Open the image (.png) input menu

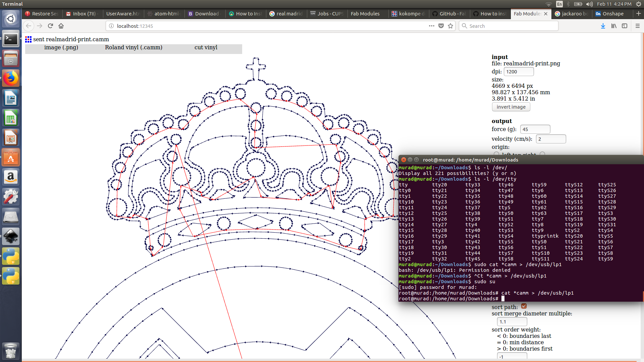click(61, 47)
